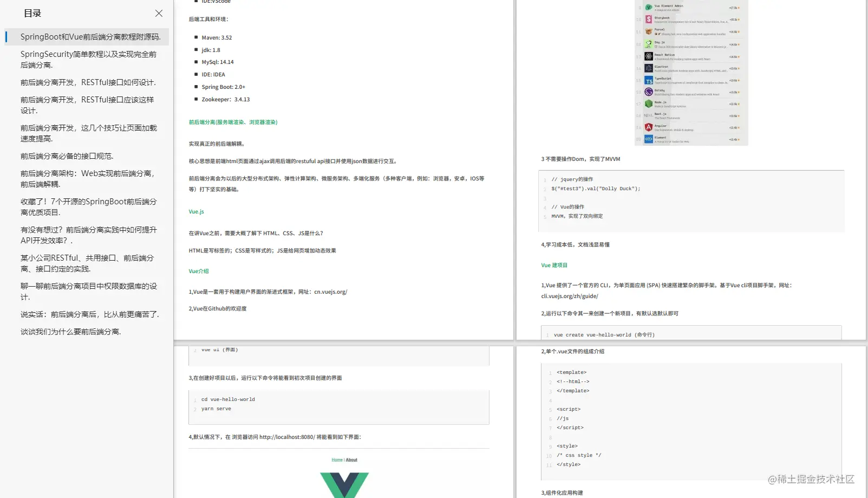Screen dimensions: 868x498
Task: Jump to Web实现前后端分离 architecture chapter
Action: 88,179
